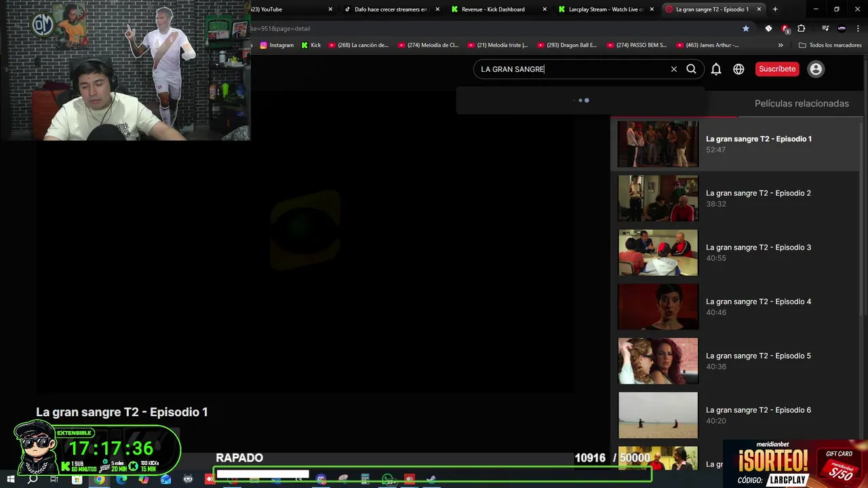Click the video player area
Image resolution: width=868 pixels, height=488 pixels.
click(x=305, y=241)
